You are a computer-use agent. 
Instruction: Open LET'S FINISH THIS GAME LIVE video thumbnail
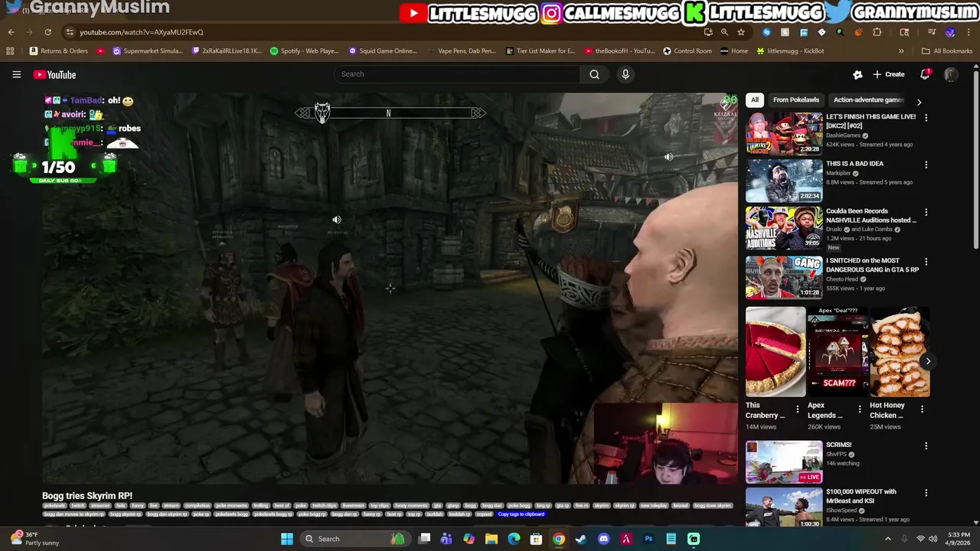click(x=784, y=133)
